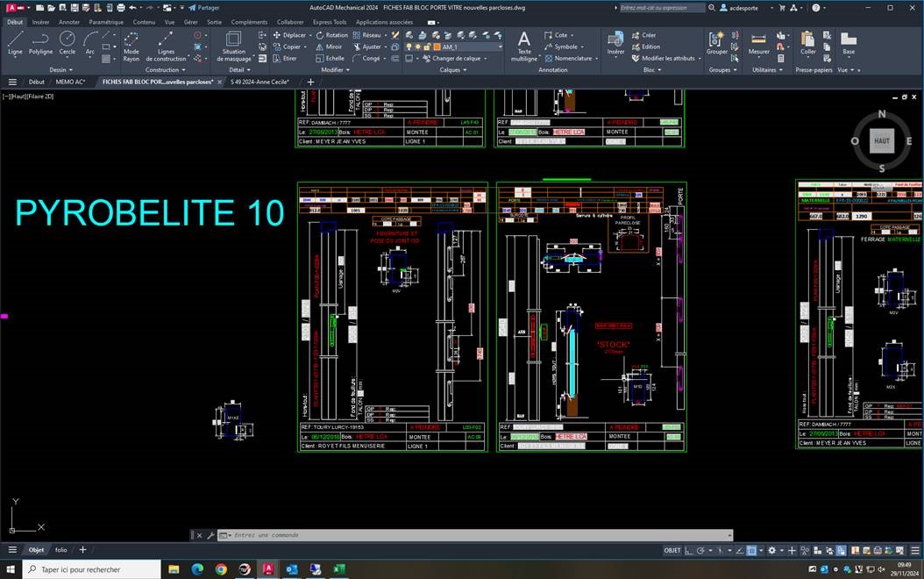The height and width of the screenshot is (579, 924).
Task: Toggle layer freeze sun icon for AM_1
Action: [x=418, y=47]
